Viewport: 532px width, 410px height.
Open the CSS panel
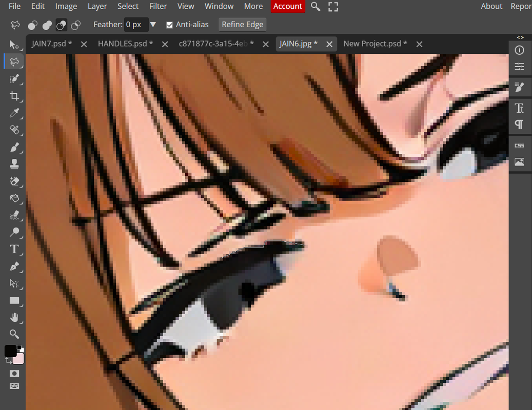pyautogui.click(x=520, y=146)
